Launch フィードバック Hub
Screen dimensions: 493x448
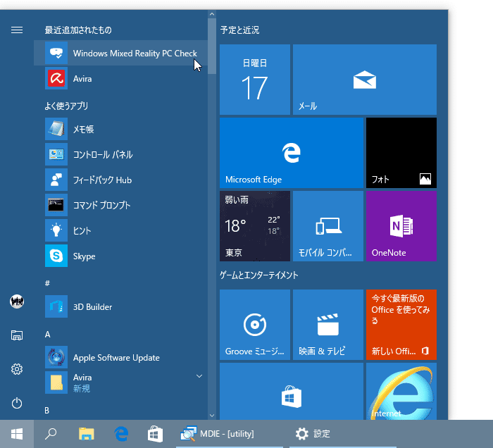[120, 180]
